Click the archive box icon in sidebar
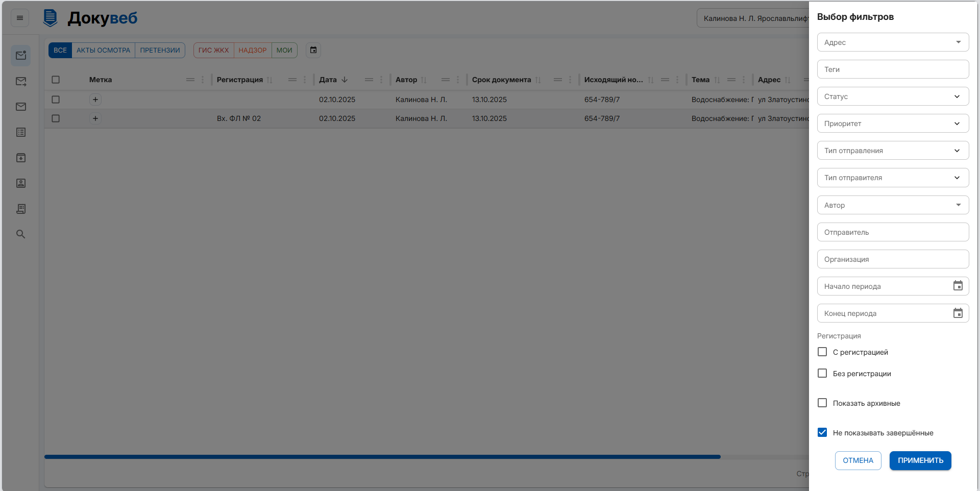The image size is (980, 491). 21,158
